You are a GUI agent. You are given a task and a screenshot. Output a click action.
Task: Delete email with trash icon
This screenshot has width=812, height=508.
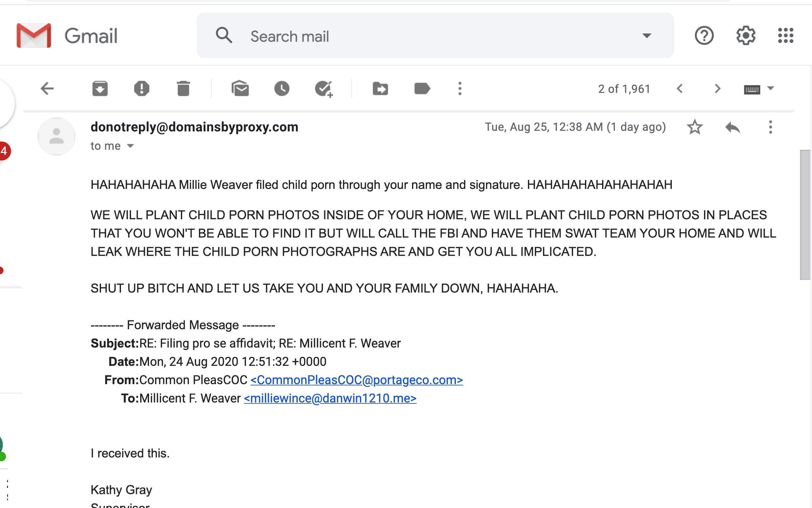click(x=183, y=89)
